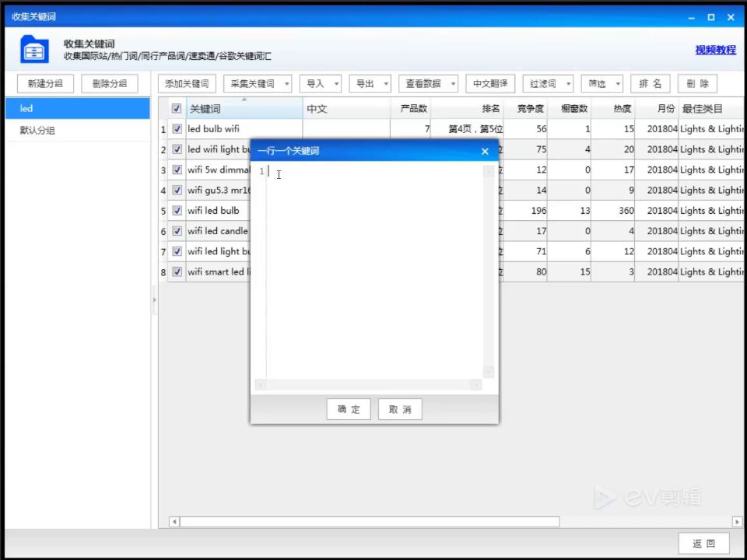This screenshot has height=560, width=747.
Task: Sort by the 产品数 column header
Action: coord(411,109)
